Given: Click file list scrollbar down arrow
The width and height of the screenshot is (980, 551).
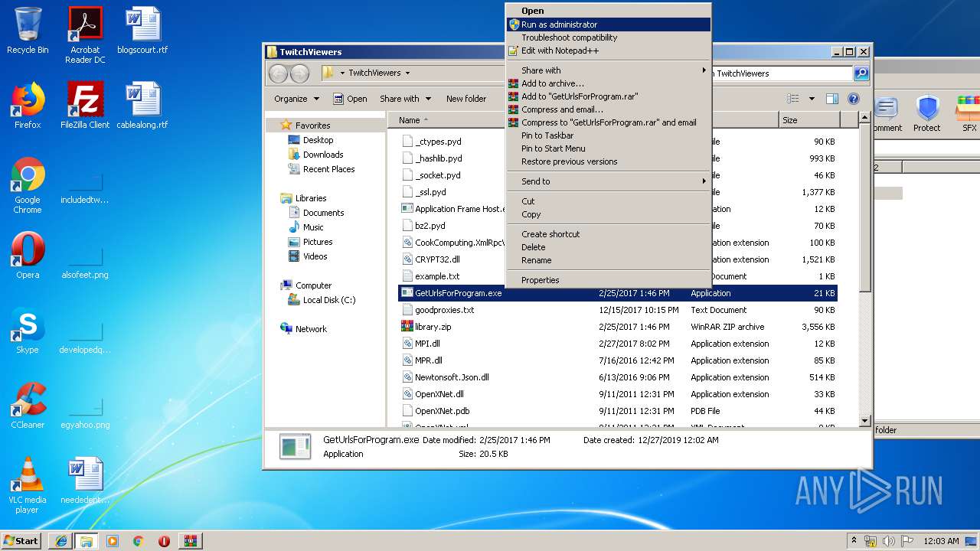Looking at the screenshot, I should point(865,420).
